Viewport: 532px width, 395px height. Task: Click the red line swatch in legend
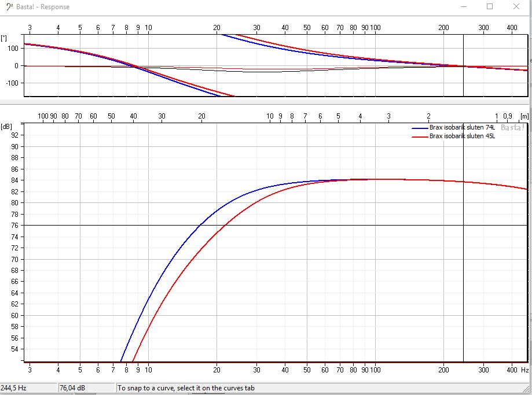(420, 136)
